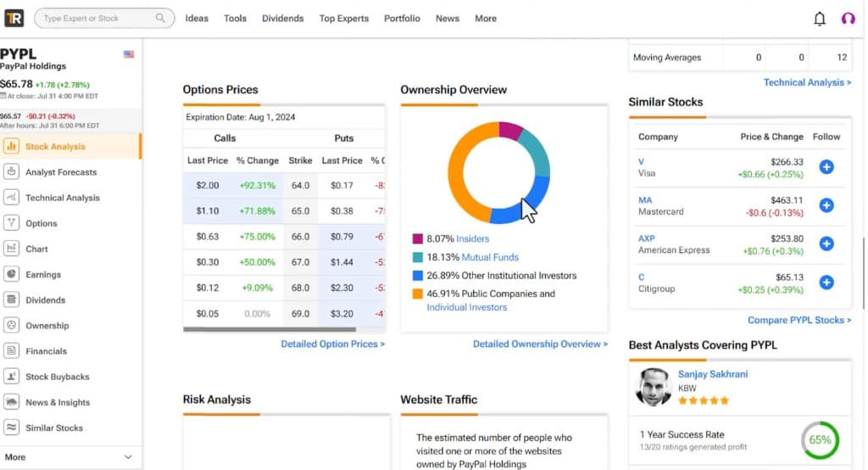The image size is (868, 470).
Task: Click the Options sidebar icon
Action: (x=11, y=223)
